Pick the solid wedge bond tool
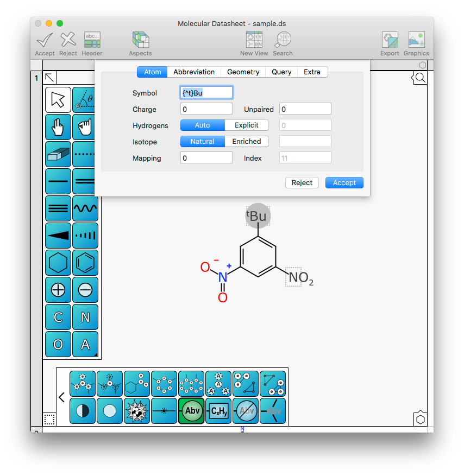 click(58, 236)
